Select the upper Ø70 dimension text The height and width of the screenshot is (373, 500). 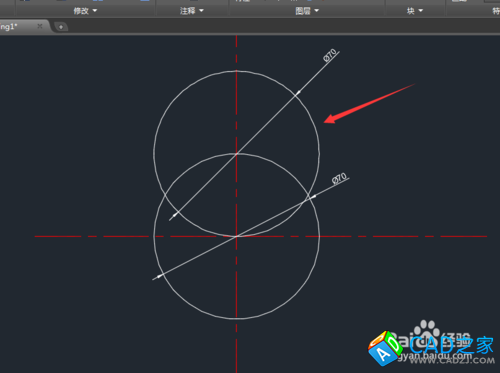pos(330,55)
